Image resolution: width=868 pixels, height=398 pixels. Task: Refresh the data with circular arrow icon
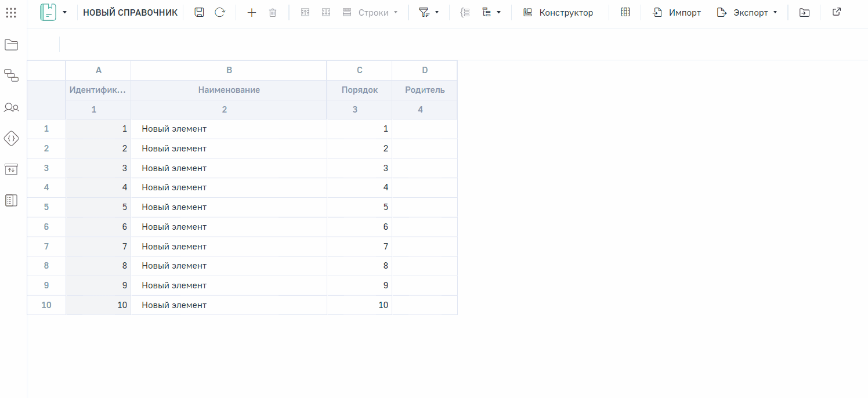[219, 12]
